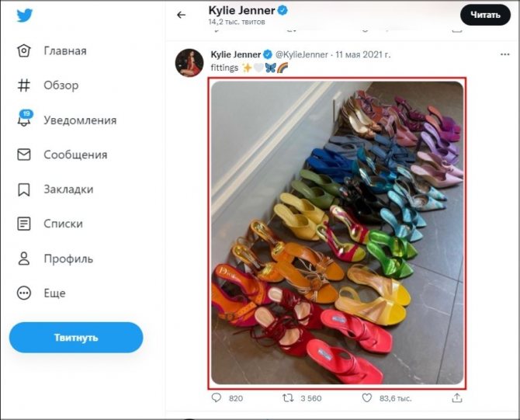Click the Читать follow button

click(x=485, y=15)
